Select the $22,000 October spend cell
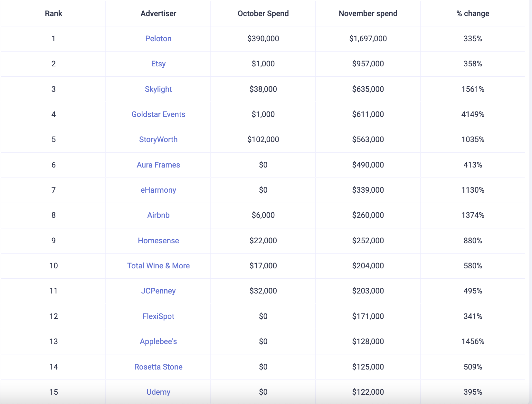 (263, 241)
